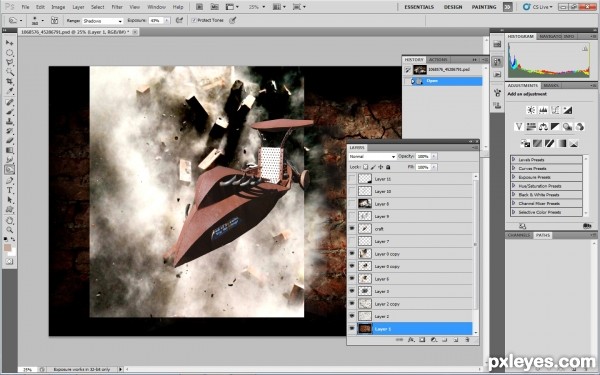Select the Path Selection tool
The image size is (600, 375).
tap(10, 200)
